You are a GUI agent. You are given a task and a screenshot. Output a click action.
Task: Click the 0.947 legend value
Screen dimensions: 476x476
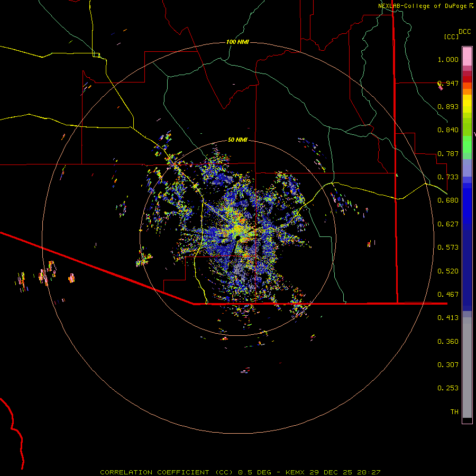point(448,83)
